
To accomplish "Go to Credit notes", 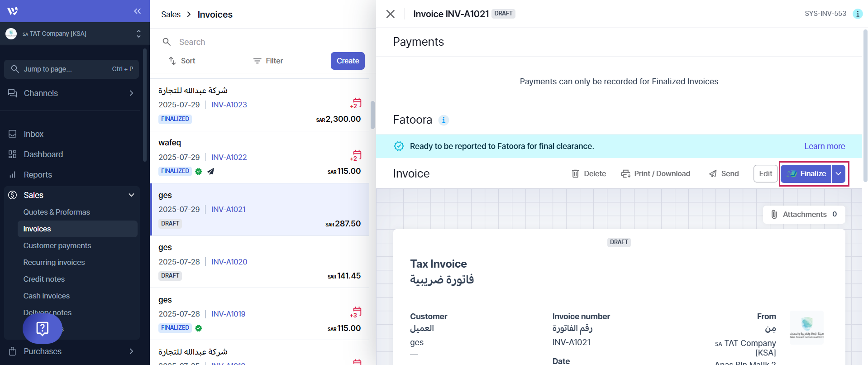I will tap(44, 279).
